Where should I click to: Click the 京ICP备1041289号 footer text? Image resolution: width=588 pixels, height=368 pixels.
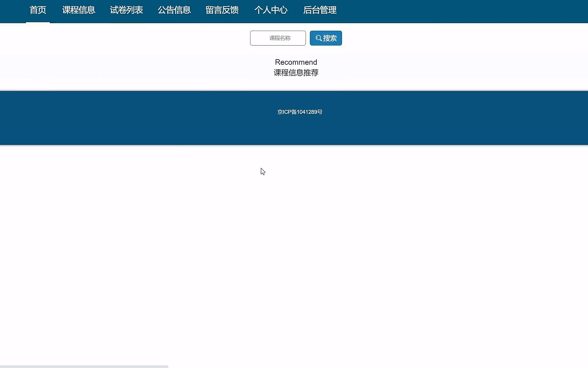point(300,112)
